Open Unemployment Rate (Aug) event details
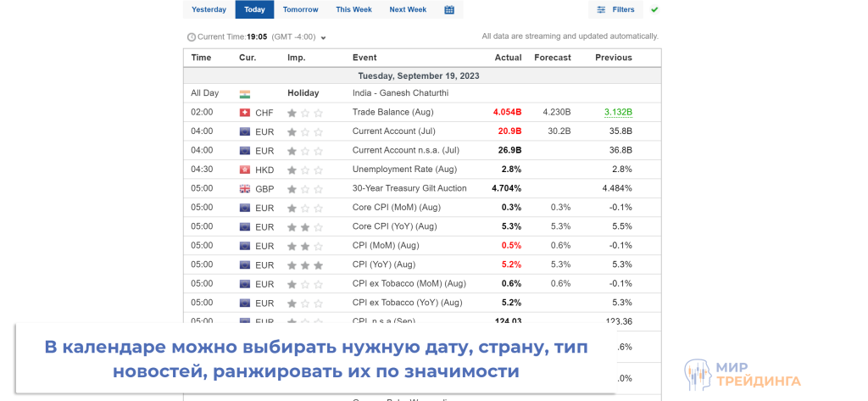Image resolution: width=868 pixels, height=401 pixels. (x=404, y=170)
